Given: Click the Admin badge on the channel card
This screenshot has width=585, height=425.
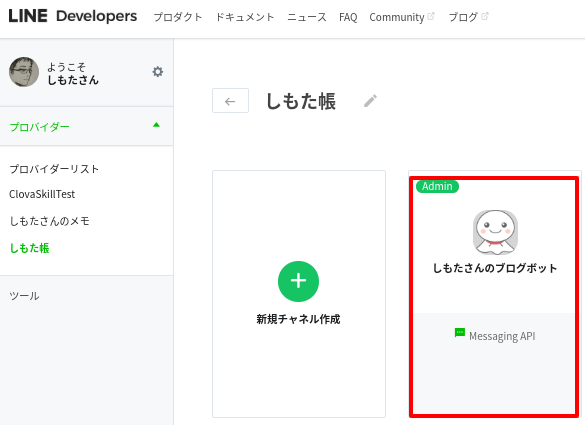Looking at the screenshot, I should (437, 186).
